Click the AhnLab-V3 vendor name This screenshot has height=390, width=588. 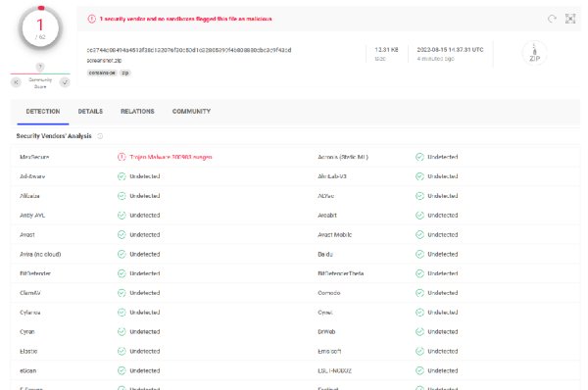point(332,176)
